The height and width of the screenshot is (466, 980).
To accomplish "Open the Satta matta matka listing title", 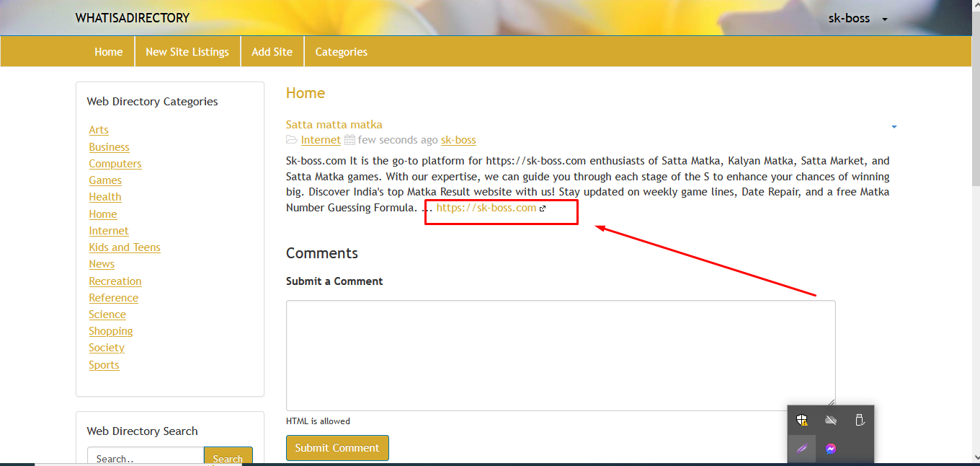I will (x=334, y=125).
